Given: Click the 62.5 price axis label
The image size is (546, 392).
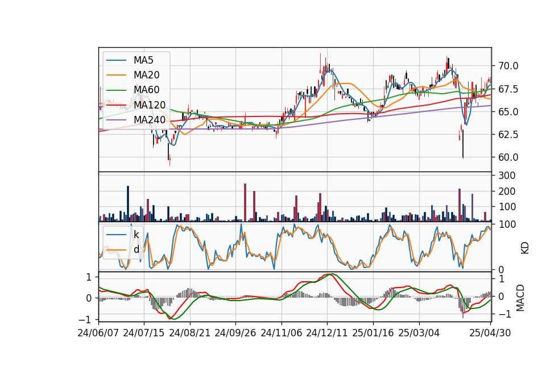Looking at the screenshot, I should coord(508,135).
